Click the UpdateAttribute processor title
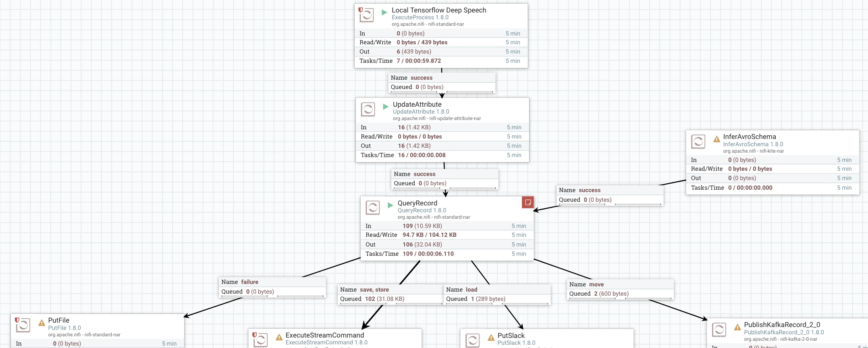 pos(417,104)
